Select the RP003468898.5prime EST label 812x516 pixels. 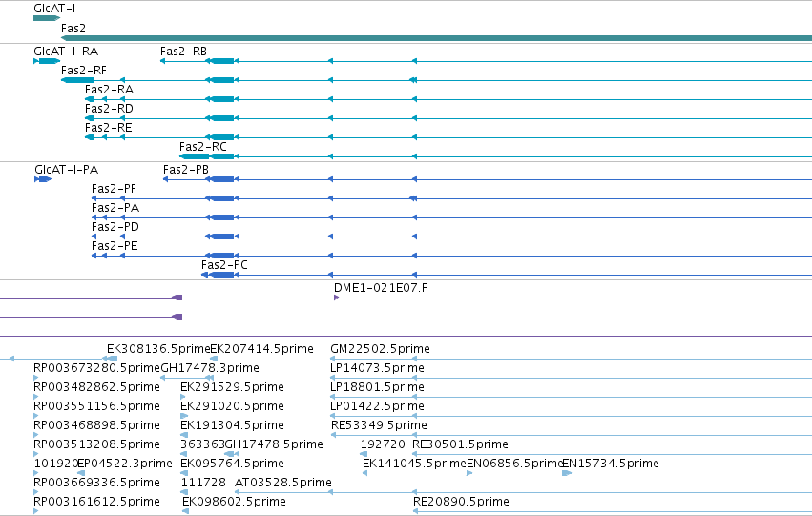point(96,426)
